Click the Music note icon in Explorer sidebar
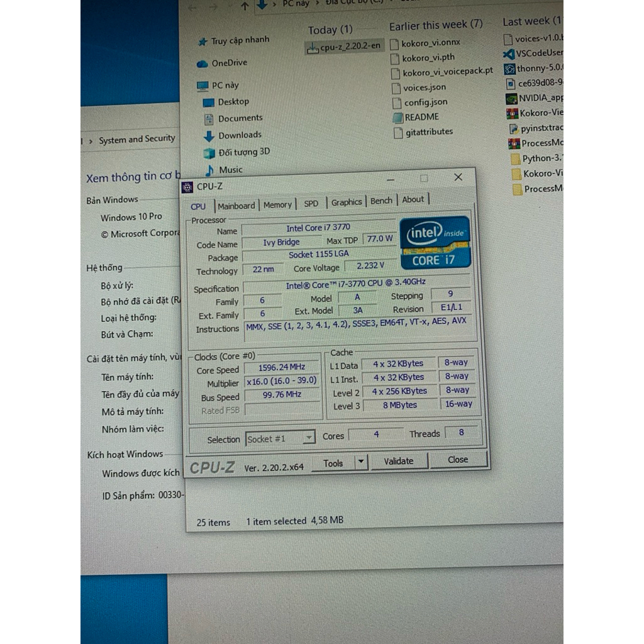 tap(209, 170)
